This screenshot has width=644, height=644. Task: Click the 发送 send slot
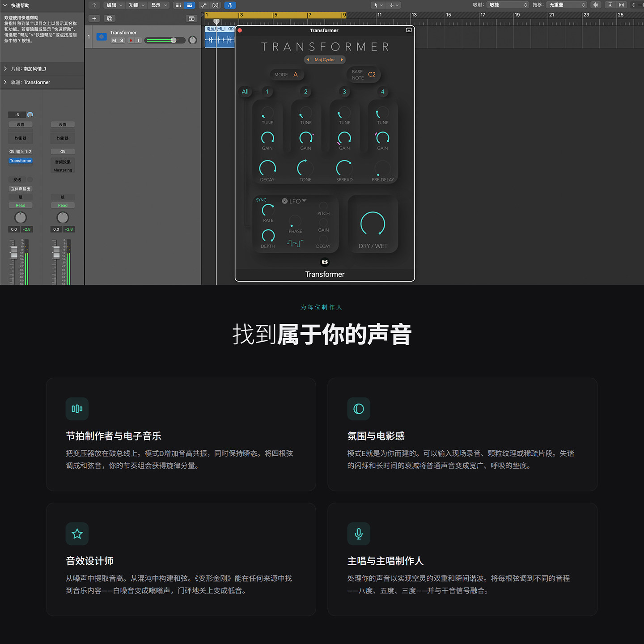[17, 179]
